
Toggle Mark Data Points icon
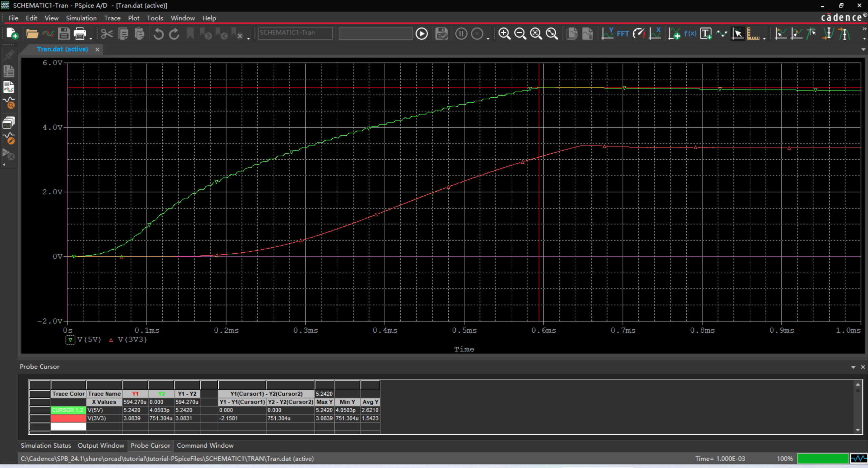click(722, 34)
